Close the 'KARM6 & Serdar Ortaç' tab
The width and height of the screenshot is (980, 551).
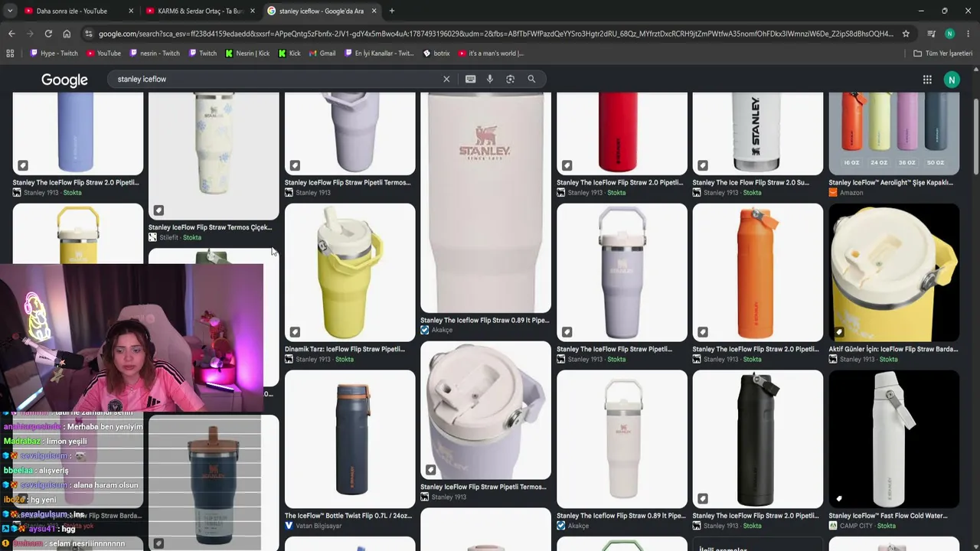(x=253, y=11)
